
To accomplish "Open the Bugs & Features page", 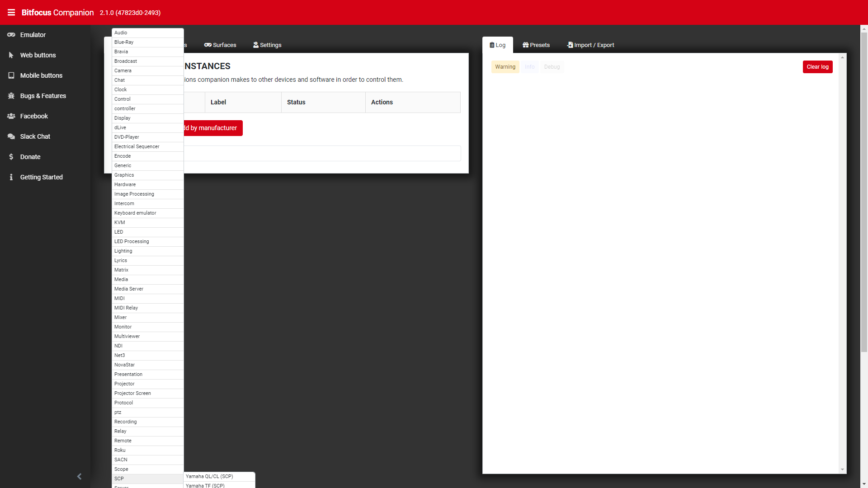I will pos(43,95).
